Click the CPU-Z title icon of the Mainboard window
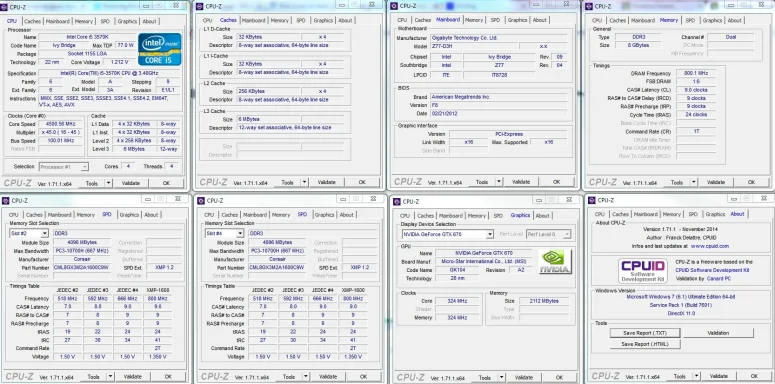 point(394,6)
